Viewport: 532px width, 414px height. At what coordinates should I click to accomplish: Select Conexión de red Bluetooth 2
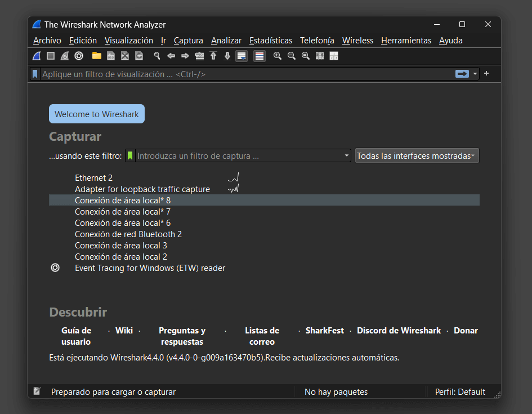pos(264,234)
